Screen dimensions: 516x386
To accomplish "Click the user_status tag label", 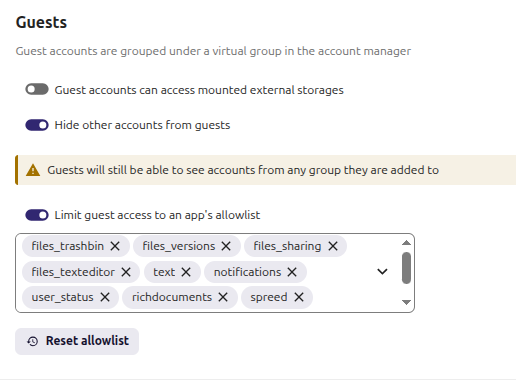I will [x=62, y=297].
